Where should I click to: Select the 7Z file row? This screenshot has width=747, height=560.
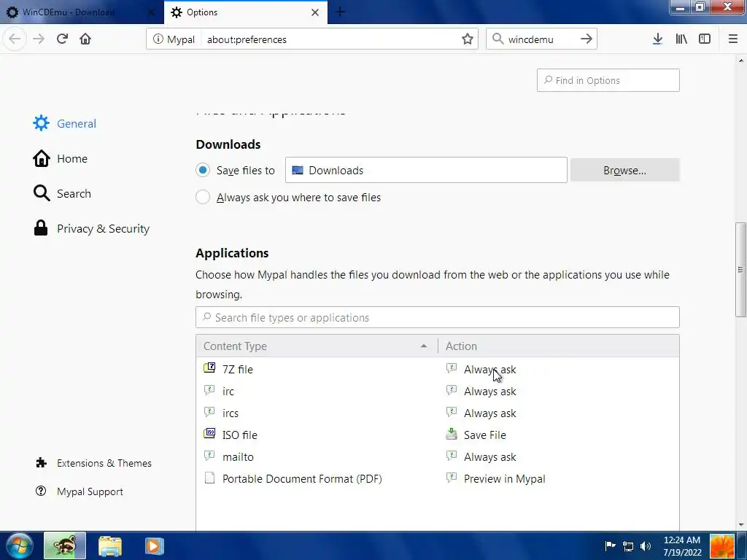click(438, 369)
